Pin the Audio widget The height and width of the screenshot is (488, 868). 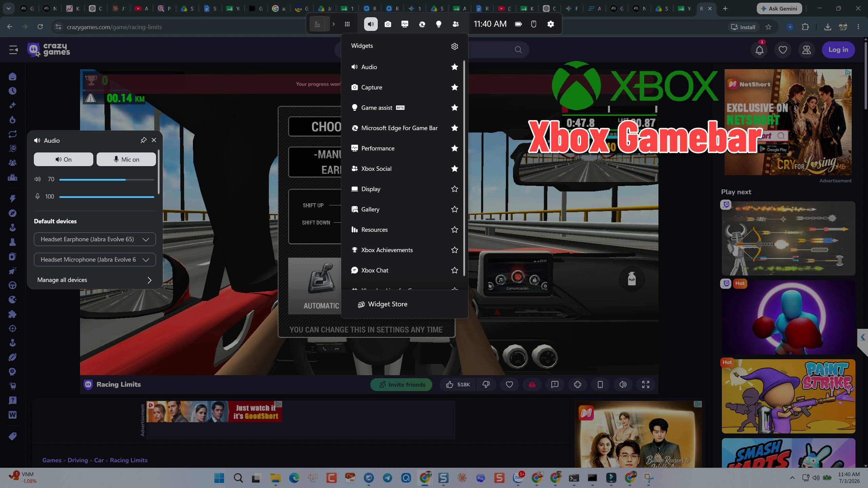coord(143,140)
